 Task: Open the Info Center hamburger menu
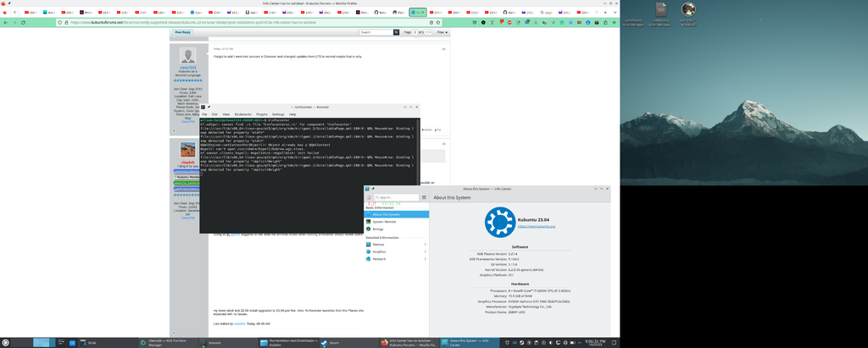pos(424,197)
